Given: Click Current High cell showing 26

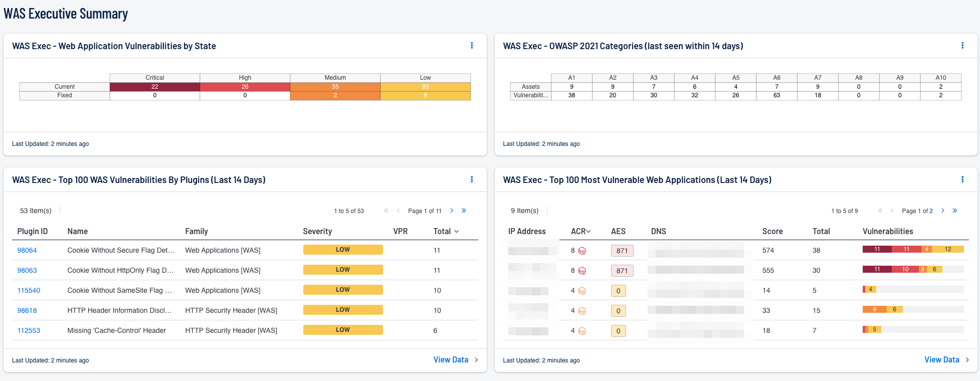Looking at the screenshot, I should (245, 87).
